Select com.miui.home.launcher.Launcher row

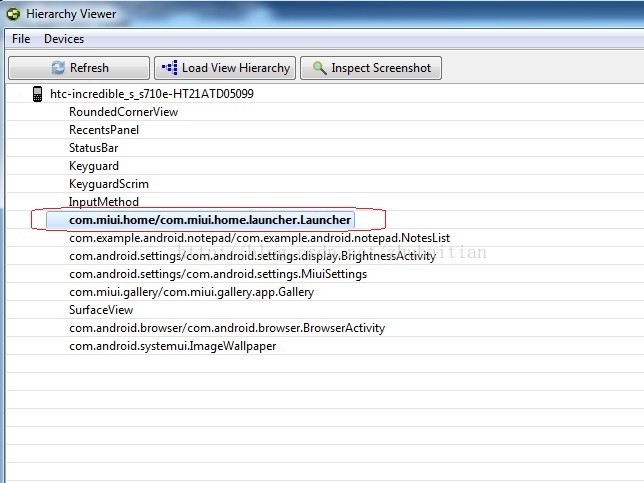coord(200,220)
